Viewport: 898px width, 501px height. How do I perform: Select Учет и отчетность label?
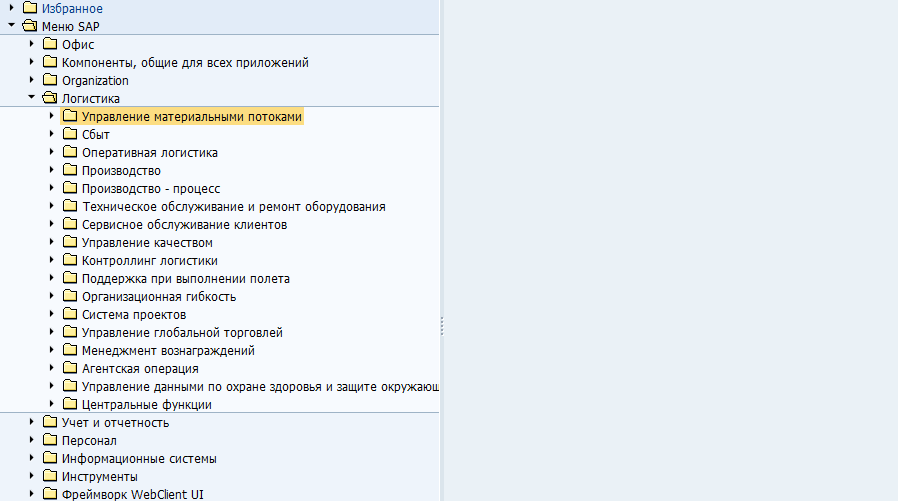[115, 423]
